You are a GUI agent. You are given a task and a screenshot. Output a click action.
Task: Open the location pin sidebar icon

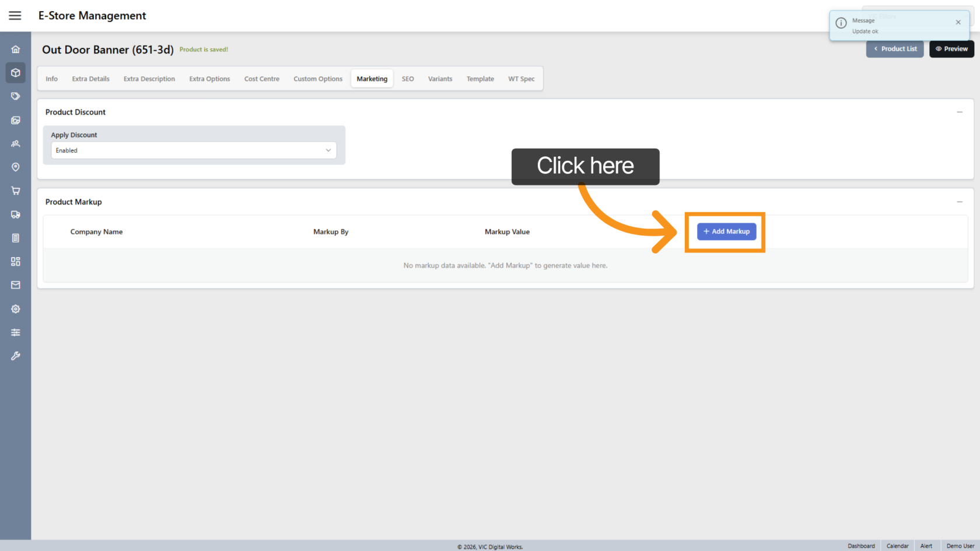pos(16,167)
